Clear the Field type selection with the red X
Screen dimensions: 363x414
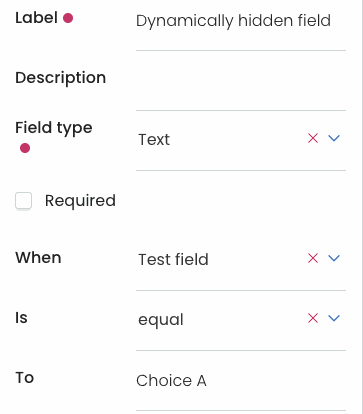(313, 138)
